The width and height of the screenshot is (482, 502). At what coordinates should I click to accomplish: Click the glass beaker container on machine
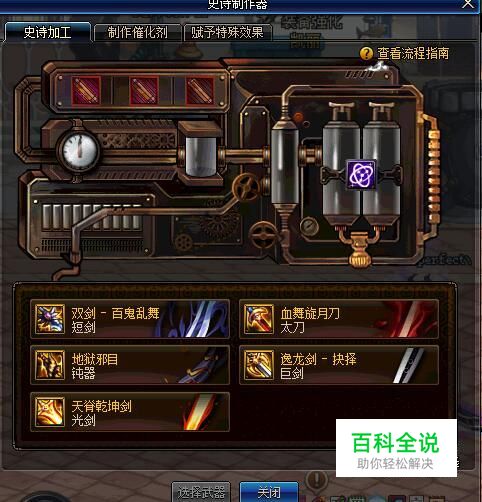[201, 156]
